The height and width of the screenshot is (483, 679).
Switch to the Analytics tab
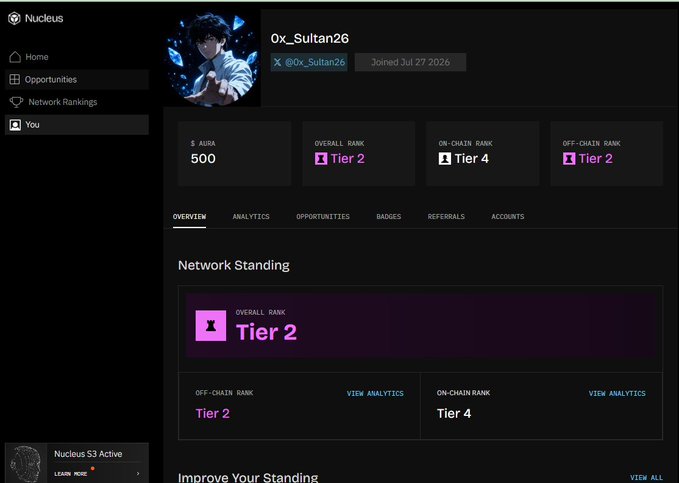[251, 217]
